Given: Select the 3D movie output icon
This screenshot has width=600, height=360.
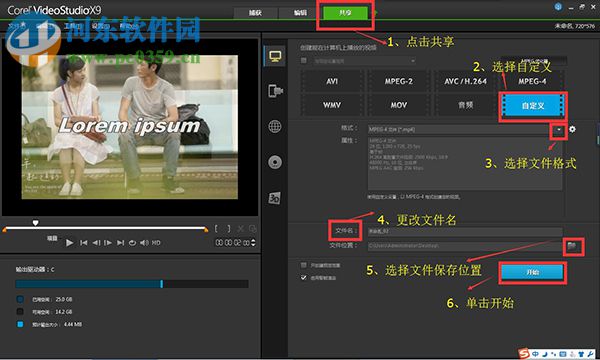Looking at the screenshot, I should (x=275, y=198).
